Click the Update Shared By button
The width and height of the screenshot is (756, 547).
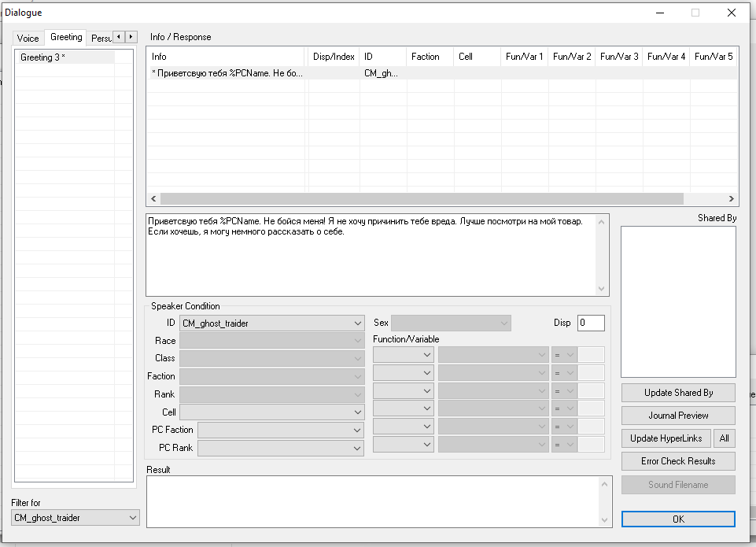pos(678,393)
